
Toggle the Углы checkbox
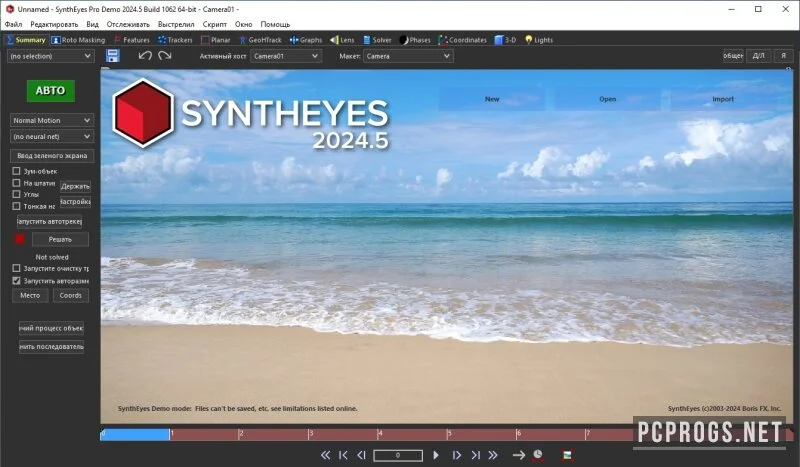(16, 194)
